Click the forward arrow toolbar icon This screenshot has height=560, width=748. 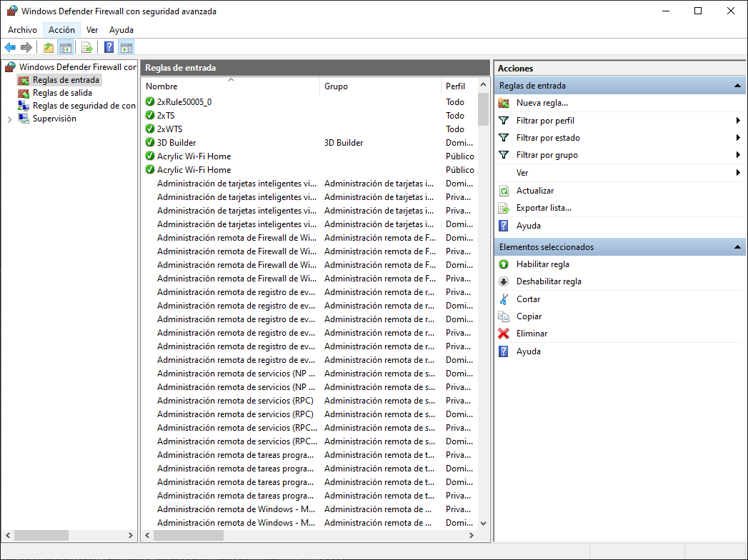(26, 47)
